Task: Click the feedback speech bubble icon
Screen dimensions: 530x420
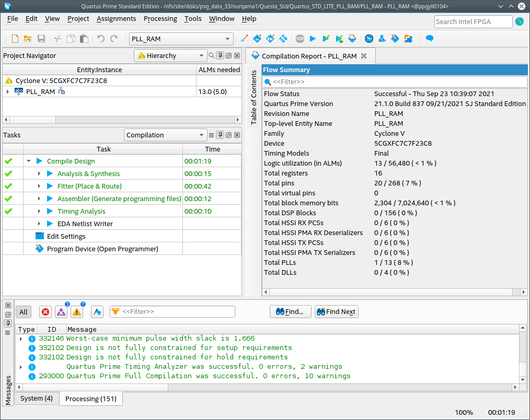Action: click(x=430, y=39)
